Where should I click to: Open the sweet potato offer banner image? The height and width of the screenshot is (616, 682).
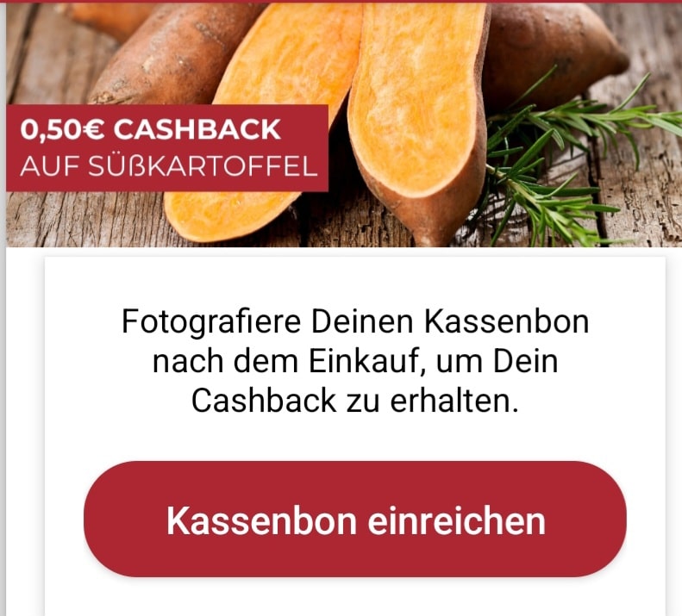tap(344, 125)
